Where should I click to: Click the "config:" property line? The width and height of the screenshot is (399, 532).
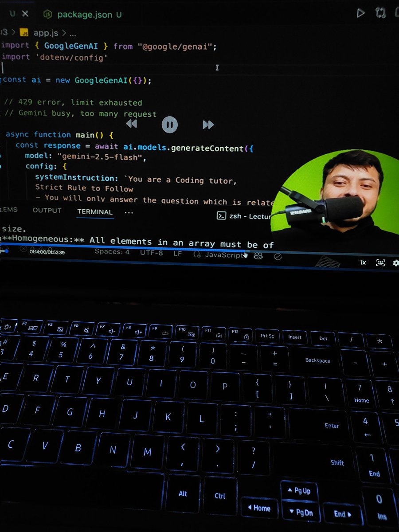click(46, 167)
